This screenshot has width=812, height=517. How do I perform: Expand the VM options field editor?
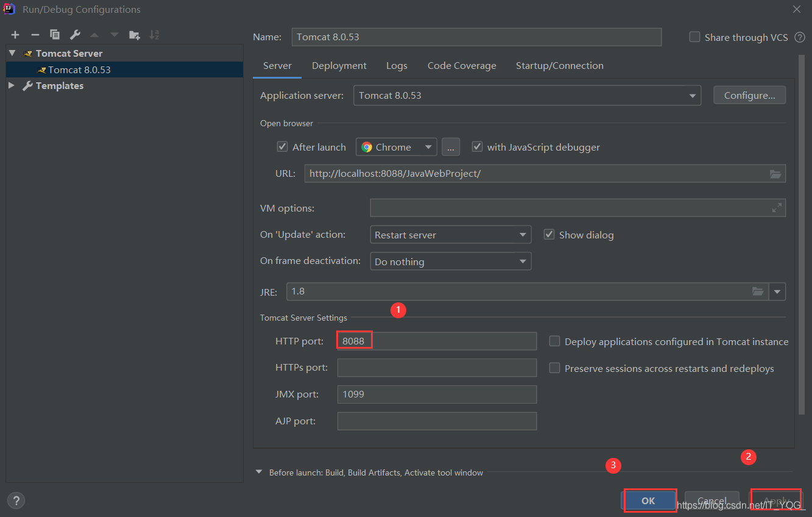777,208
